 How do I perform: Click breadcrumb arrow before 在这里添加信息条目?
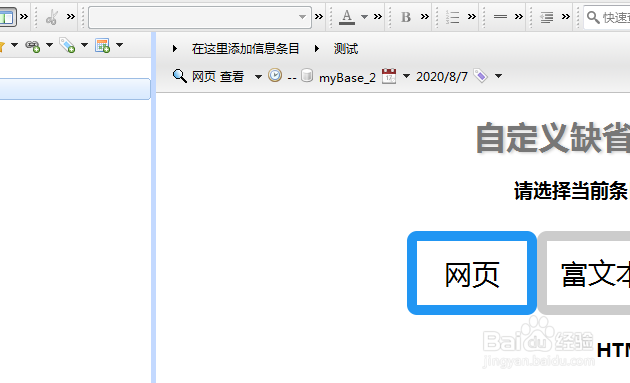click(174, 49)
